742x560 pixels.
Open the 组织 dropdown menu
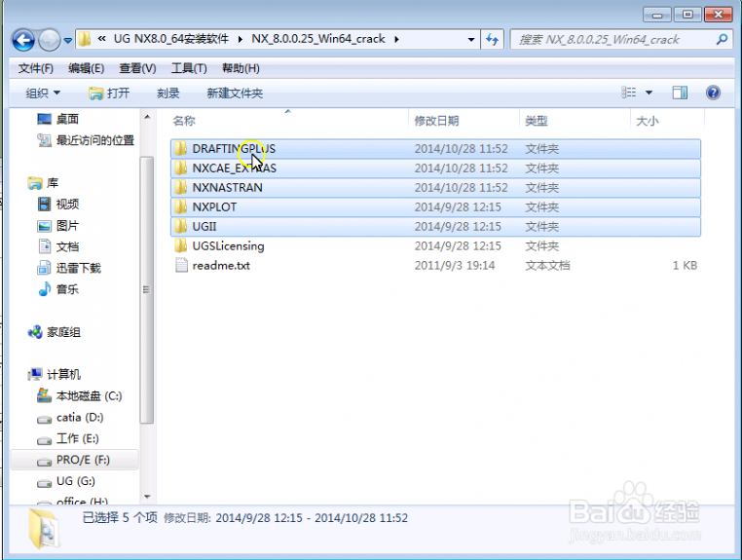pos(43,93)
